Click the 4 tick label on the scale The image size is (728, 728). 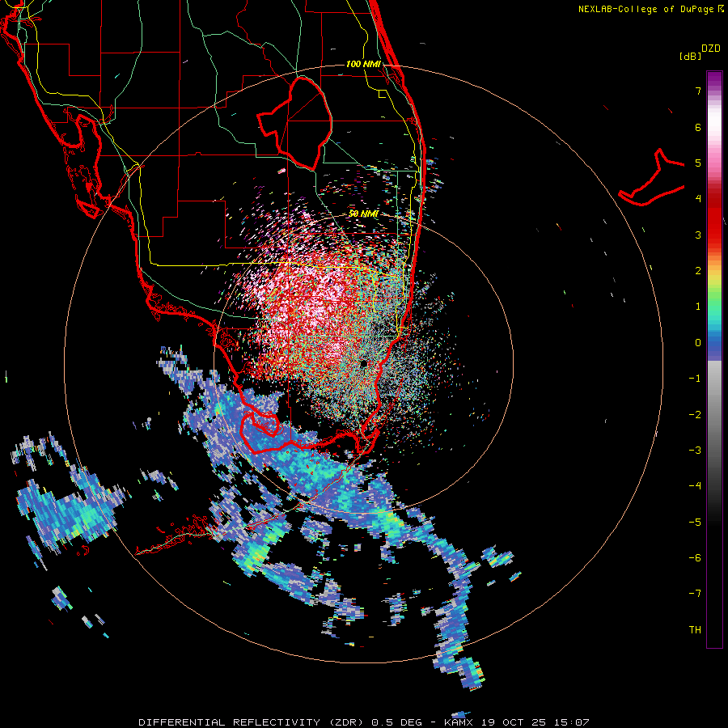click(x=698, y=199)
